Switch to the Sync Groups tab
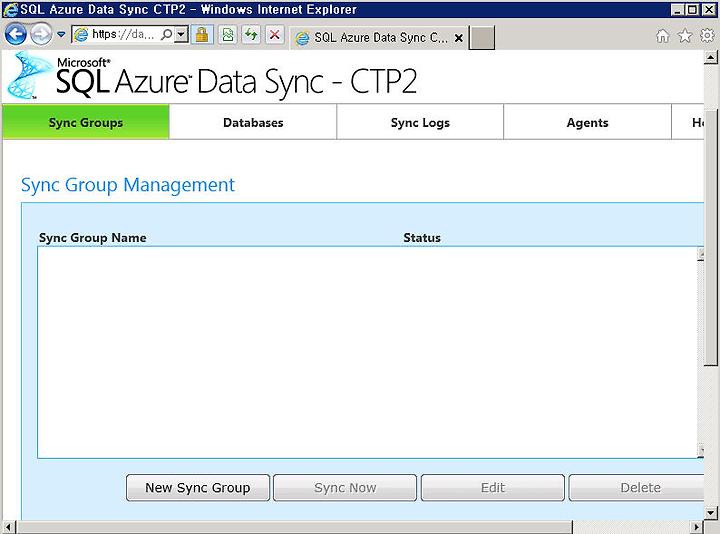The width and height of the screenshot is (720, 534). pos(86,122)
